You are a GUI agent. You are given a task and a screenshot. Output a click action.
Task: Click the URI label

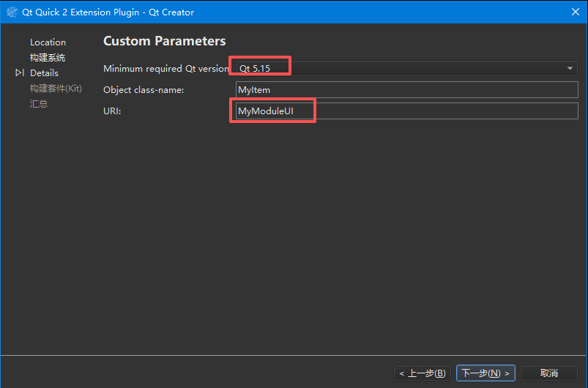click(112, 111)
